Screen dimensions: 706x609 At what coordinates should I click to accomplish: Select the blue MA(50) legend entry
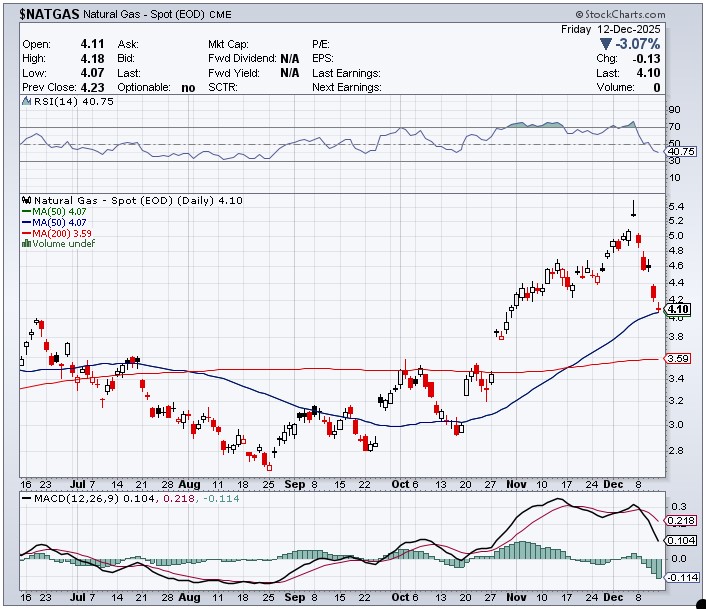click(54, 222)
